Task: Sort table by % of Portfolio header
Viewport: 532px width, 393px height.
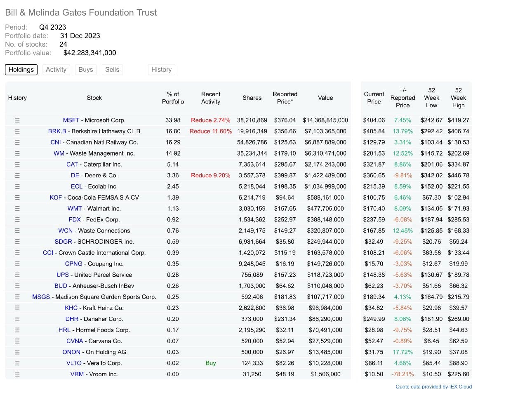Action: (x=173, y=98)
